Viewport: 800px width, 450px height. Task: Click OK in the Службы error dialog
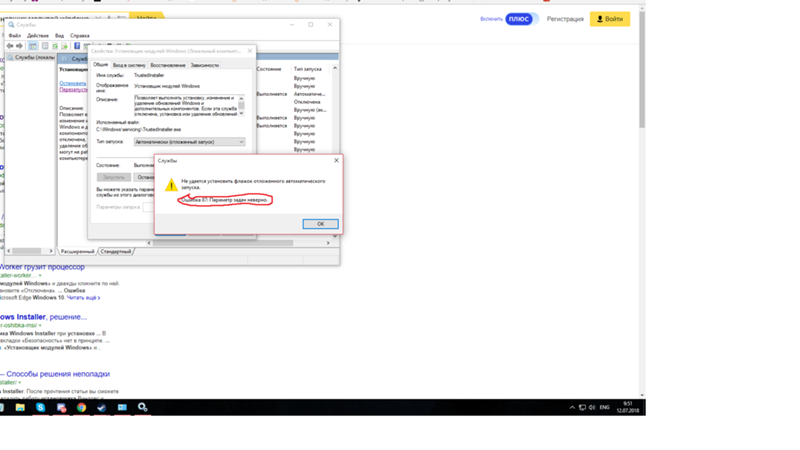[320, 224]
